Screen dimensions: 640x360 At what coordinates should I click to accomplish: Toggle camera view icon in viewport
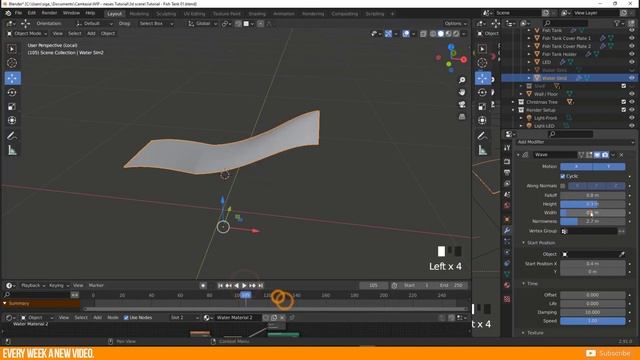(x=462, y=104)
